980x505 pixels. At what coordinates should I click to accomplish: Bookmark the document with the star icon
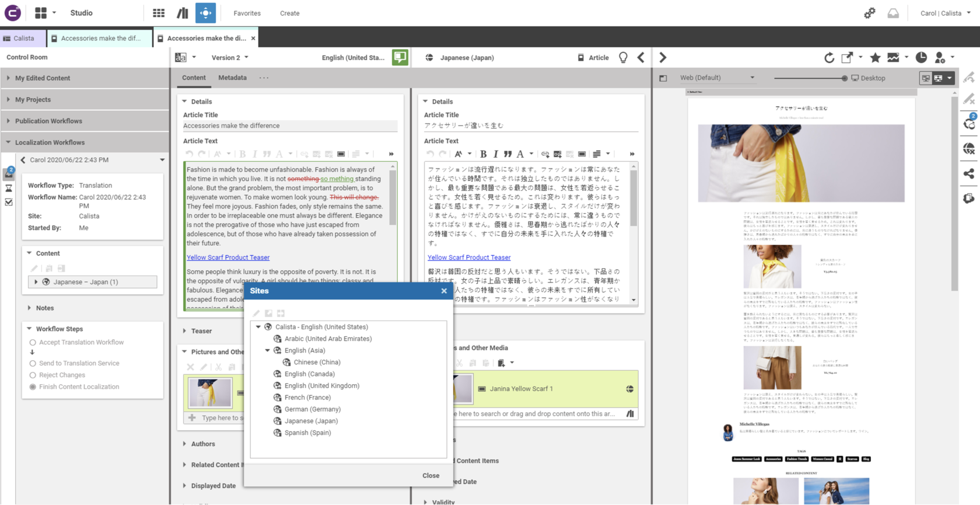pyautogui.click(x=875, y=57)
